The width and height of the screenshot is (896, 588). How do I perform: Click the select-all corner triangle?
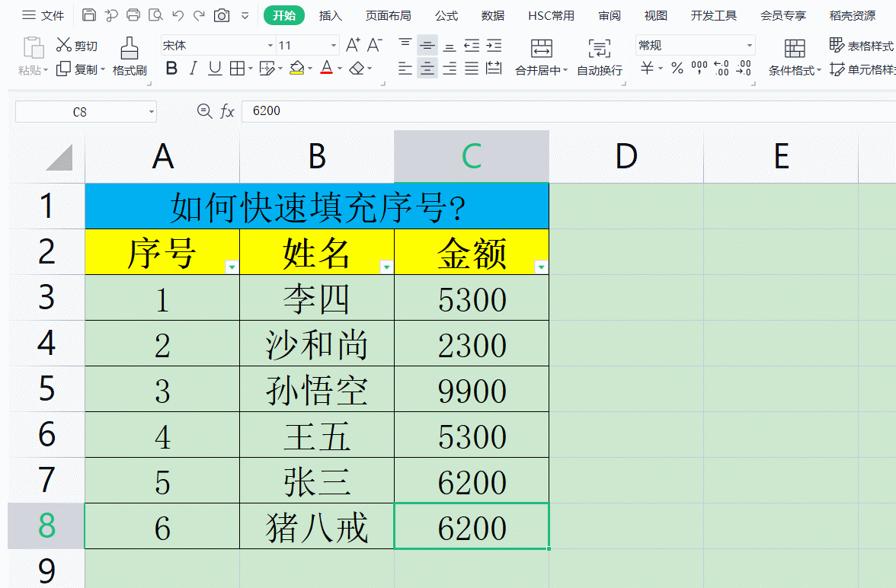[x=59, y=157]
